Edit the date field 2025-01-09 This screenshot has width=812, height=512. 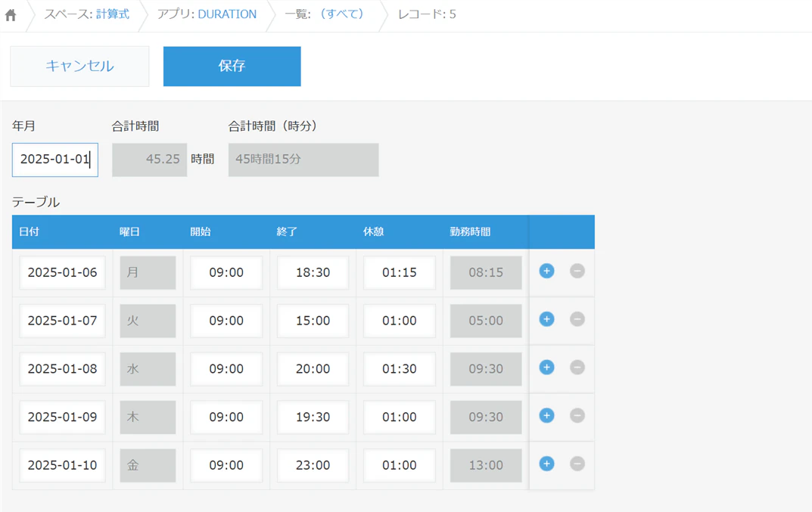62,417
